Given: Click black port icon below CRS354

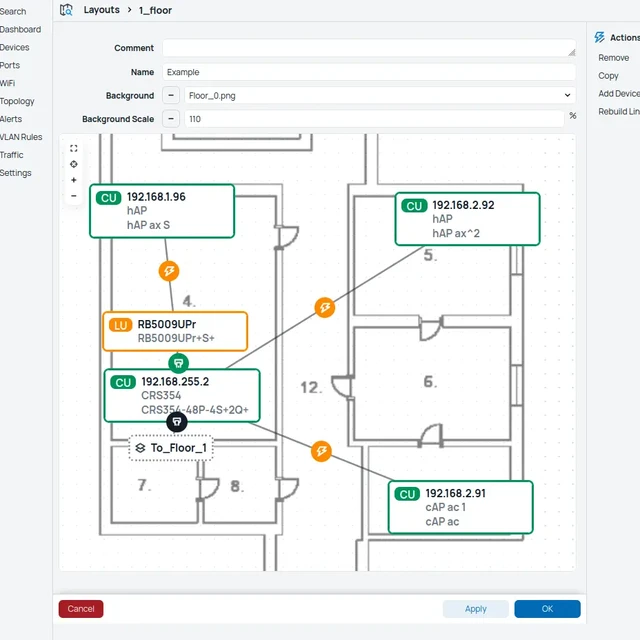Looking at the screenshot, I should [x=177, y=422].
